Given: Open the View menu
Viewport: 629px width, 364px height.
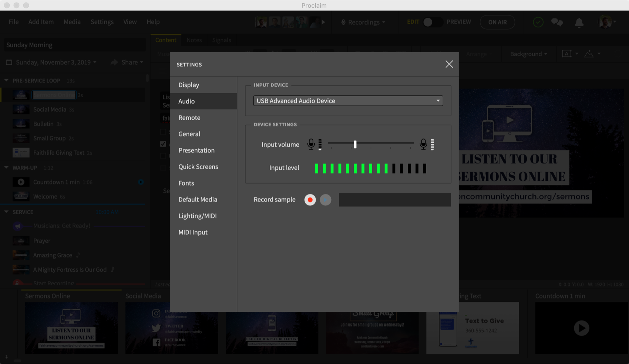Looking at the screenshot, I should coord(130,22).
